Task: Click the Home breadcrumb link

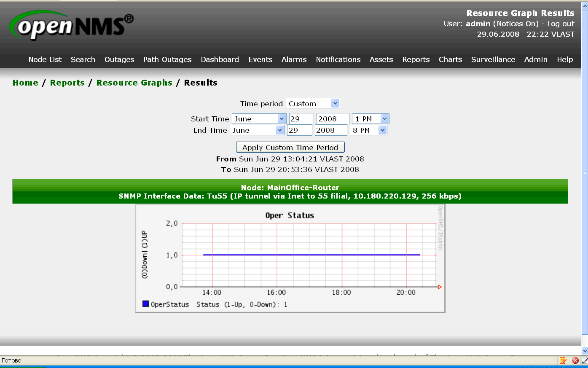Action: 25,83
